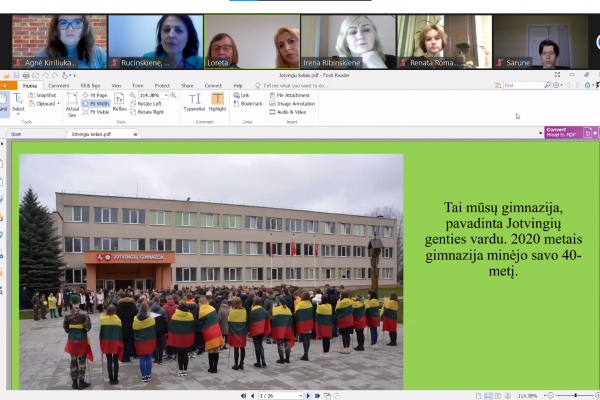Click the Print icon in quick access toolbar
Viewport: 600px width, 400px height.
26,75
